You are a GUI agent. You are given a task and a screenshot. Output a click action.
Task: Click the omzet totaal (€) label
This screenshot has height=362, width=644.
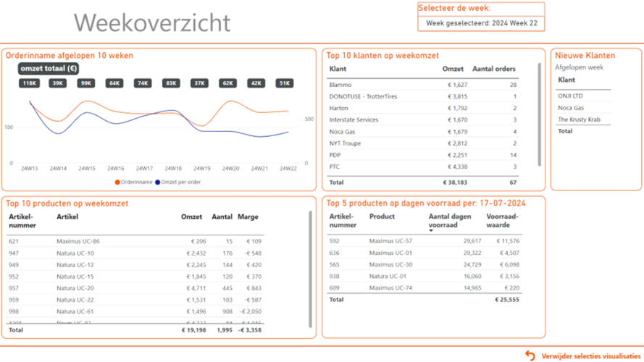coord(49,69)
